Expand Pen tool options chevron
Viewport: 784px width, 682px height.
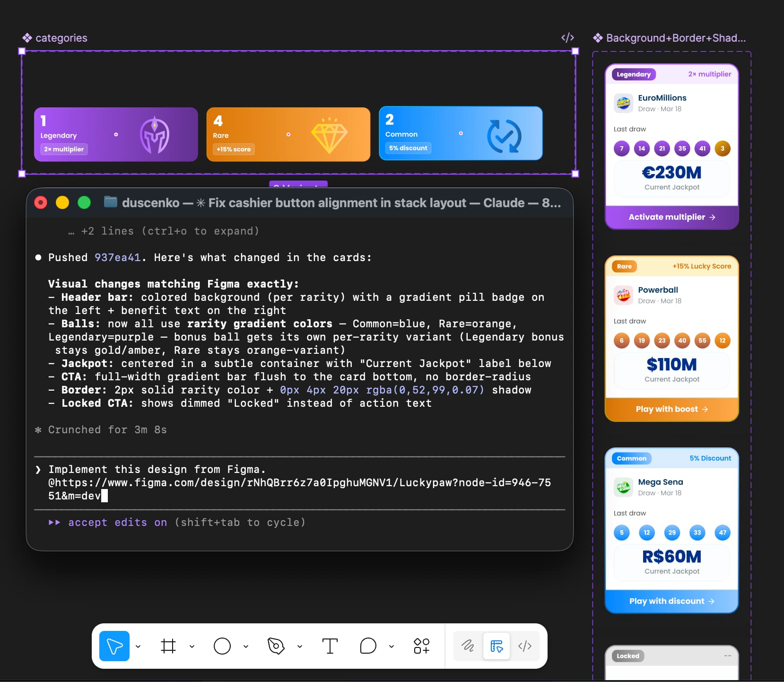300,646
